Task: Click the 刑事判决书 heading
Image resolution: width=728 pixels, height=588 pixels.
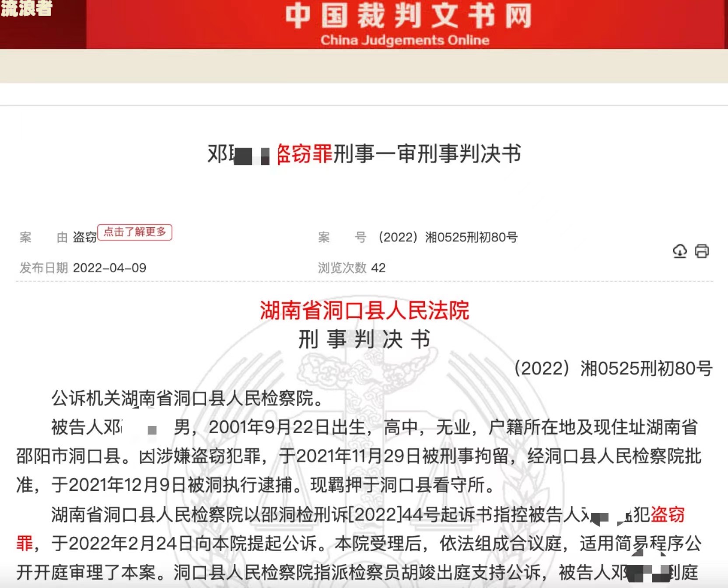Action: coord(364,339)
